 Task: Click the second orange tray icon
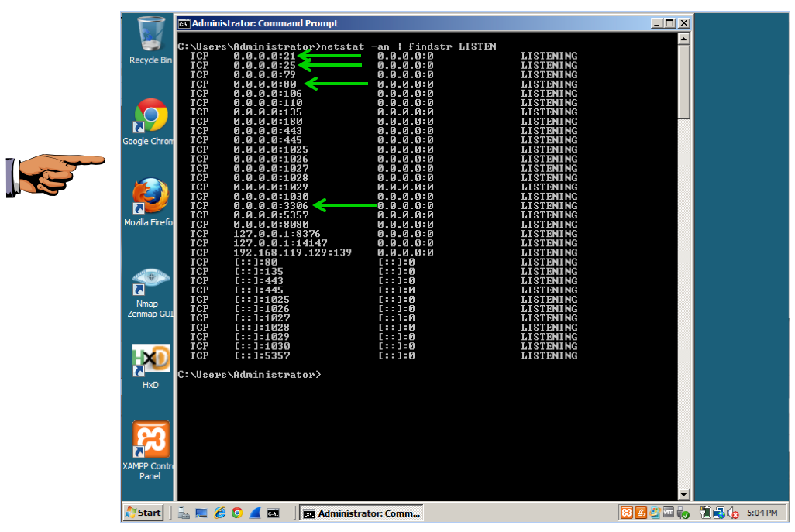tap(641, 513)
